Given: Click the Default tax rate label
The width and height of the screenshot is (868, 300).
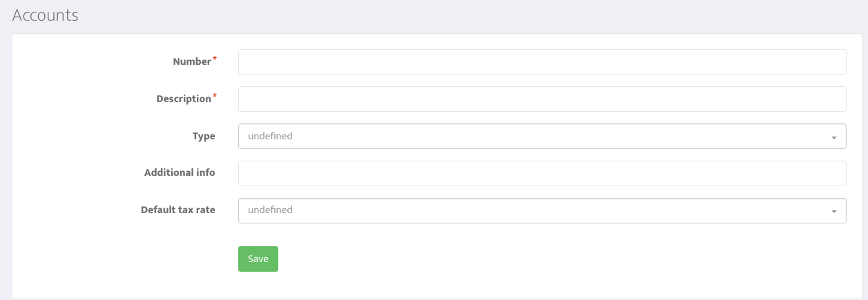Looking at the screenshot, I should pyautogui.click(x=178, y=210).
